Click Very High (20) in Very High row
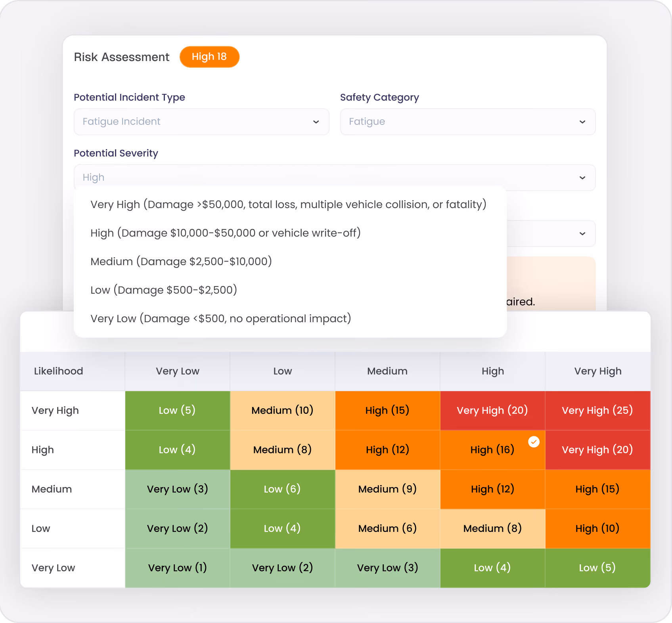The image size is (672, 623). point(492,411)
